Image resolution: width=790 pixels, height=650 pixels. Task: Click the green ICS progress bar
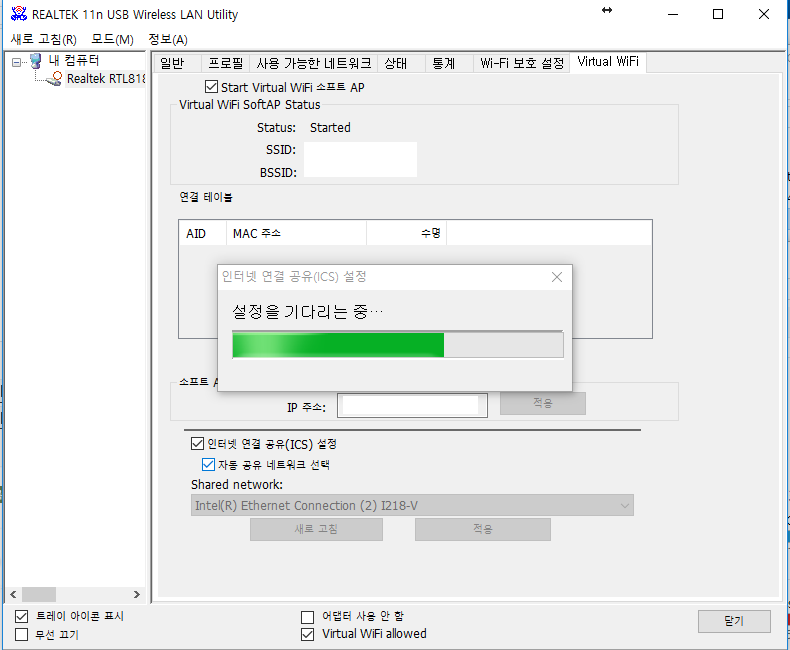pos(398,345)
